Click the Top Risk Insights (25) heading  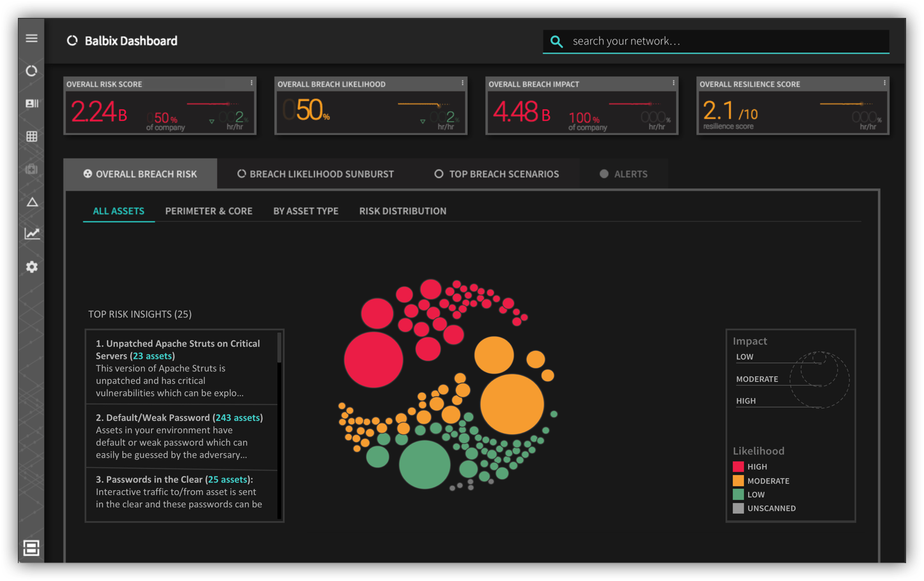point(140,314)
